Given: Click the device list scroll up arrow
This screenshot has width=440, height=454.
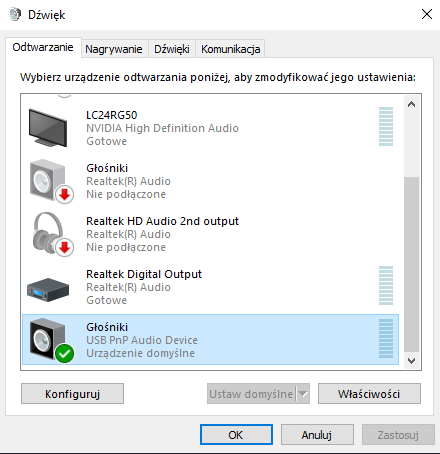Looking at the screenshot, I should pos(411,104).
